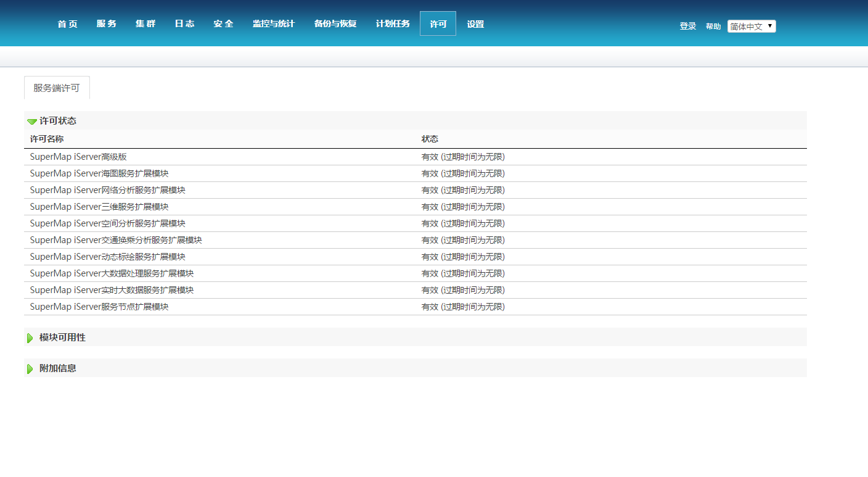The width and height of the screenshot is (868, 477).
Task: Click the 登录 link
Action: click(687, 27)
